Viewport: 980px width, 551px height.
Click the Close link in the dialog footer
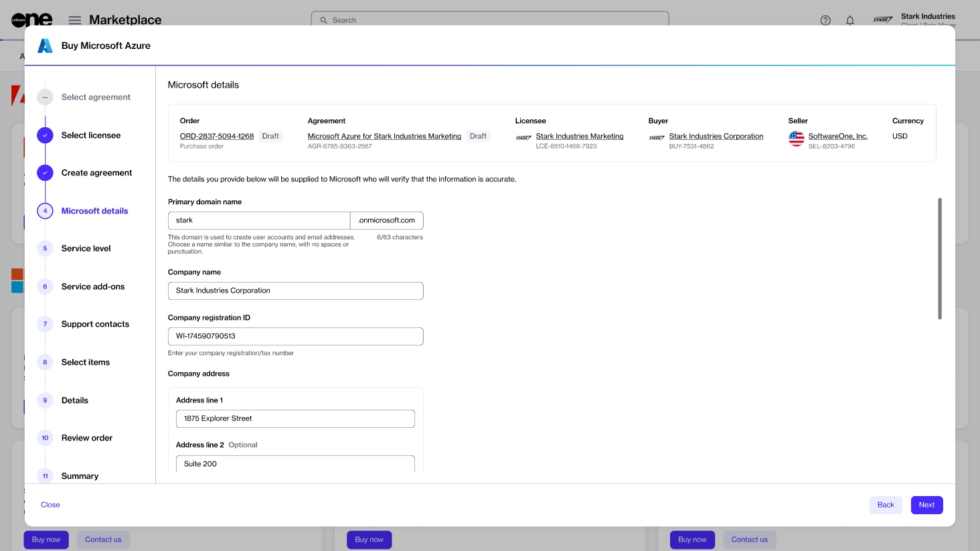point(50,505)
